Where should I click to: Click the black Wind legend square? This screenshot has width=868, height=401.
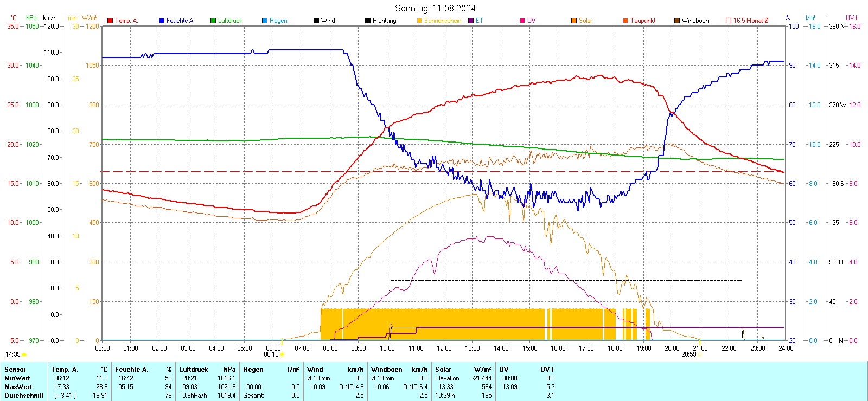(316, 21)
